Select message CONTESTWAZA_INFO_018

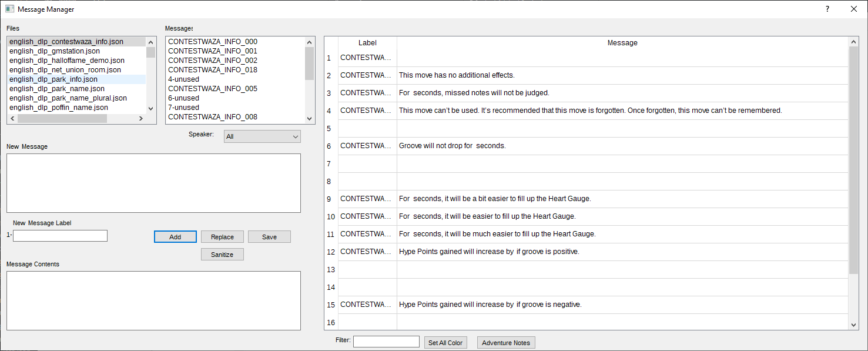point(236,70)
